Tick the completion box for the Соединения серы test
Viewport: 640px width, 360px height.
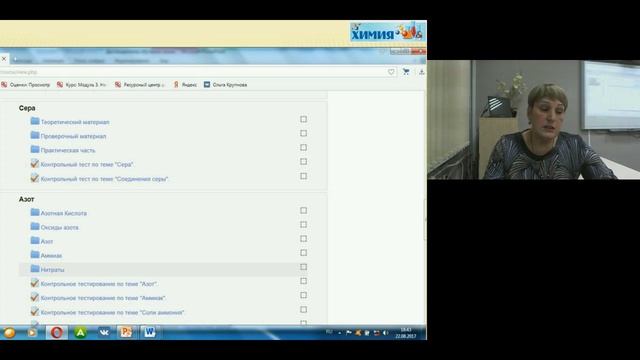click(303, 176)
